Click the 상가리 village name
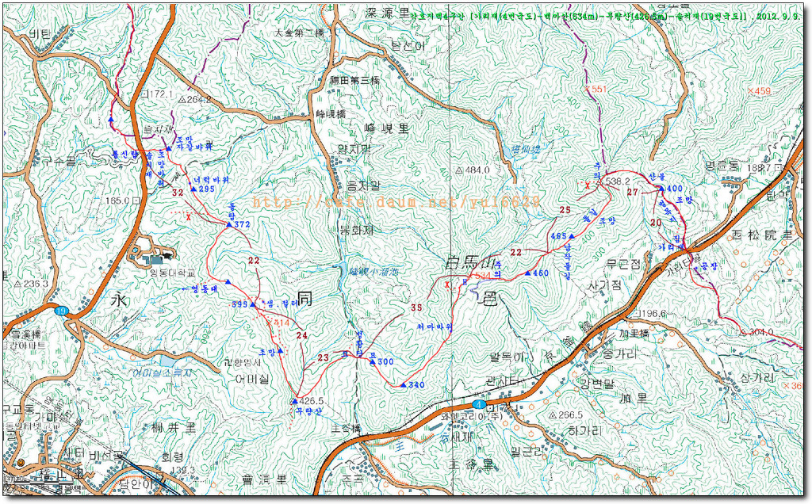The width and height of the screenshot is (812, 504). [x=758, y=378]
